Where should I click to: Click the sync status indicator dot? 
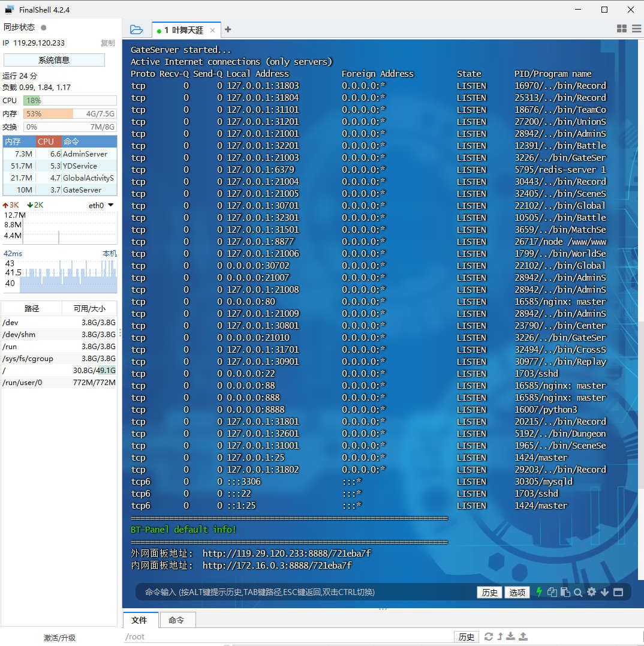pos(44,28)
